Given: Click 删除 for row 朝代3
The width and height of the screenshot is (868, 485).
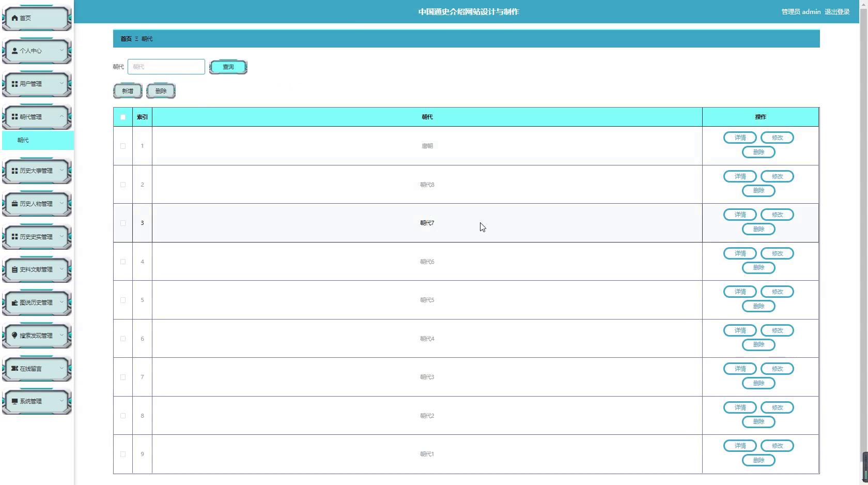Looking at the screenshot, I should [758, 383].
